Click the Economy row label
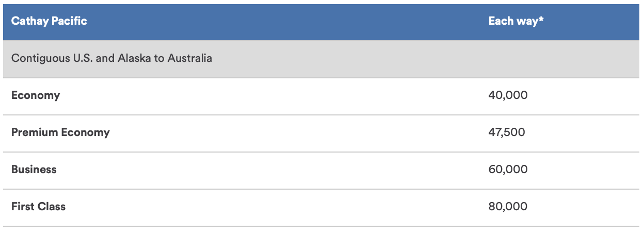Image resolution: width=644 pixels, height=235 pixels. click(36, 95)
